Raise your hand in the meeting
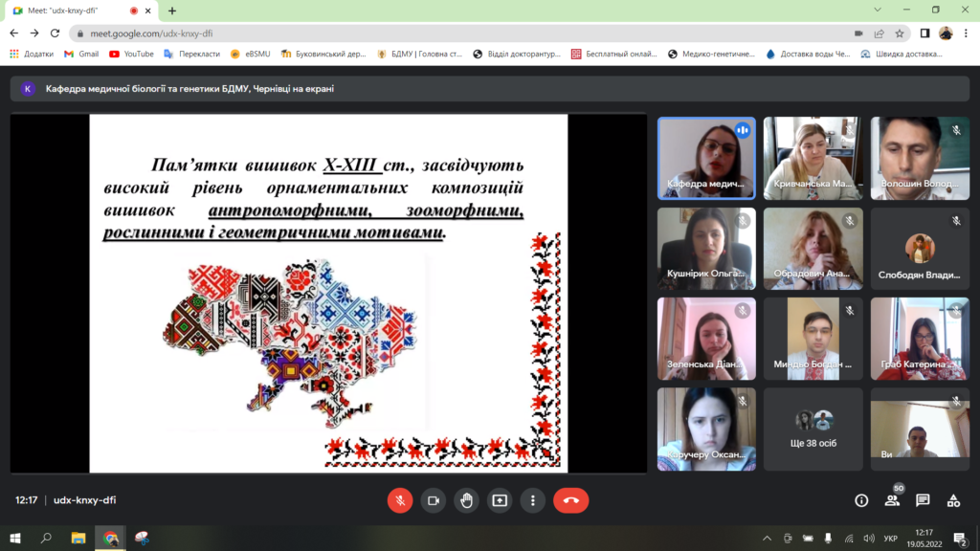 tap(466, 500)
